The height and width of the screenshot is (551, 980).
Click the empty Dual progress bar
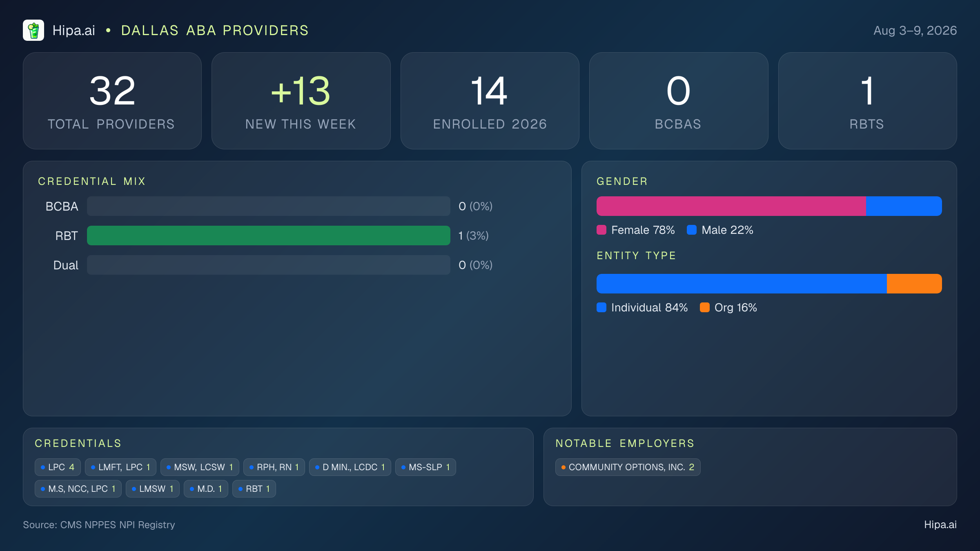pos(269,265)
